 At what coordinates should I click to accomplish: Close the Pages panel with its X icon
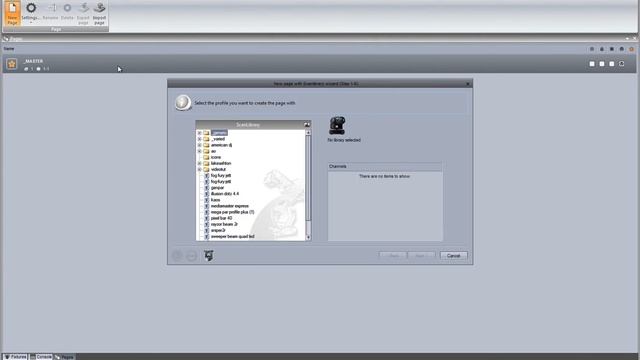(x=635, y=38)
